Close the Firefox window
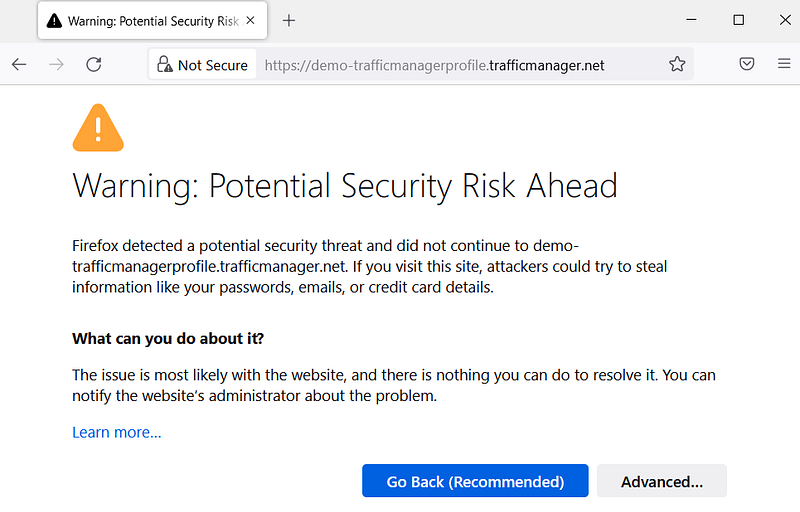Screen dimensions: 800x512 tap(782, 20)
